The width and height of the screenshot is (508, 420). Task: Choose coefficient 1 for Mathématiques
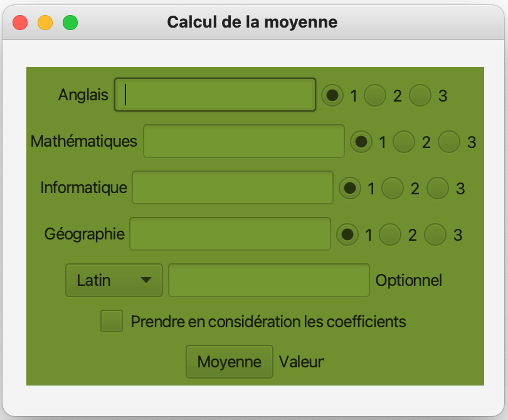[361, 142]
